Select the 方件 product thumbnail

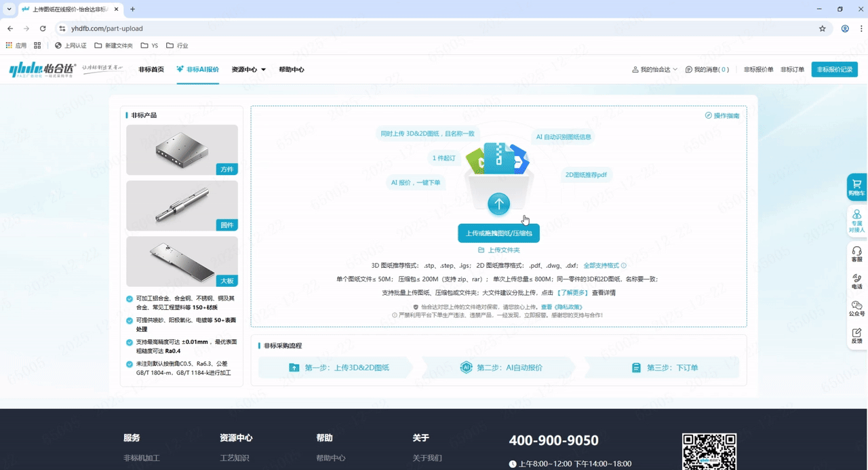(x=182, y=150)
